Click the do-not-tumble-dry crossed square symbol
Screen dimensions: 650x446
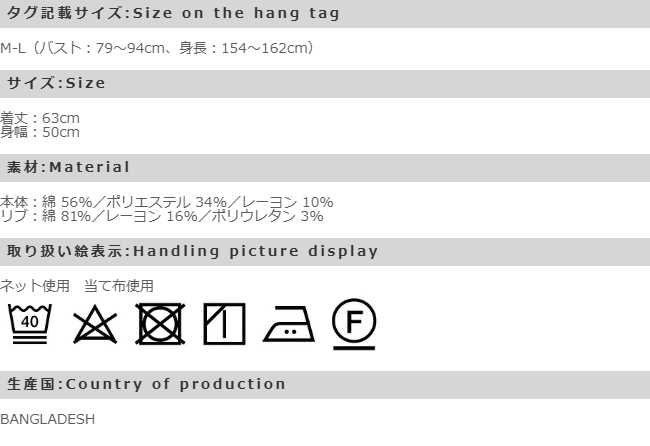pos(159,323)
